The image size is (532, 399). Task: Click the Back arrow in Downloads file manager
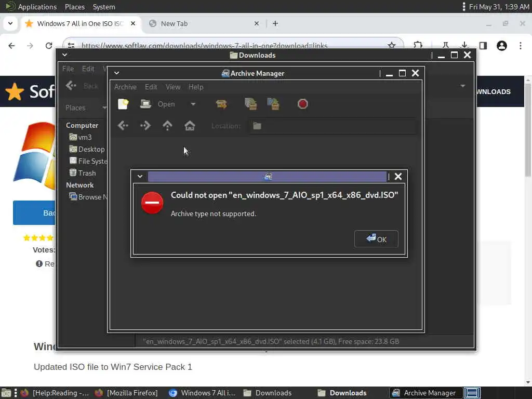71,86
